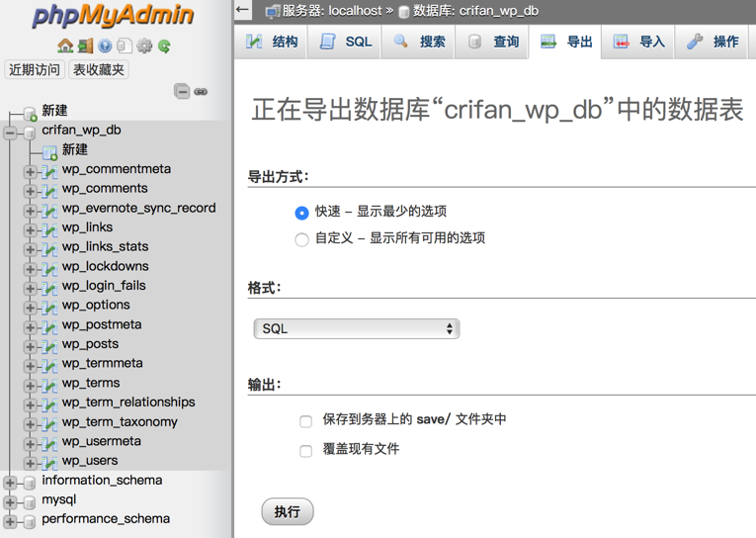
Task: Open the SQL tab
Action: click(x=345, y=42)
